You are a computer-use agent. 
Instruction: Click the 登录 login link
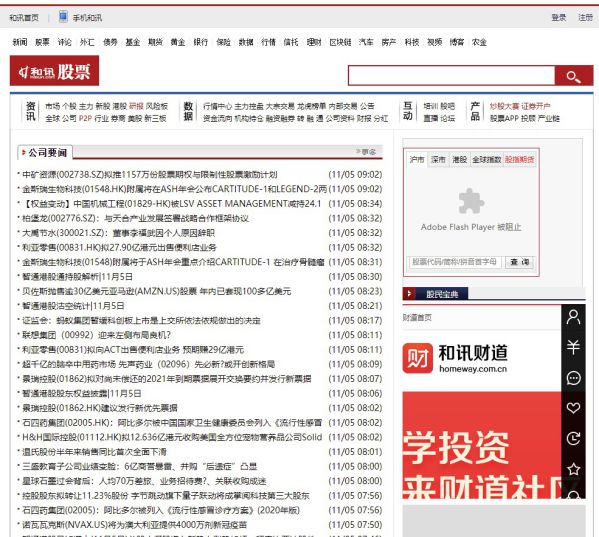tap(559, 17)
